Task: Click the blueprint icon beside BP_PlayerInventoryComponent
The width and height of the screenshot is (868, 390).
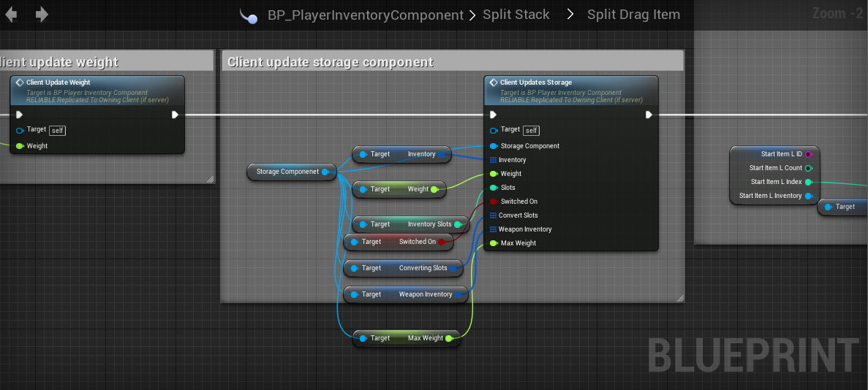Action: click(x=249, y=15)
